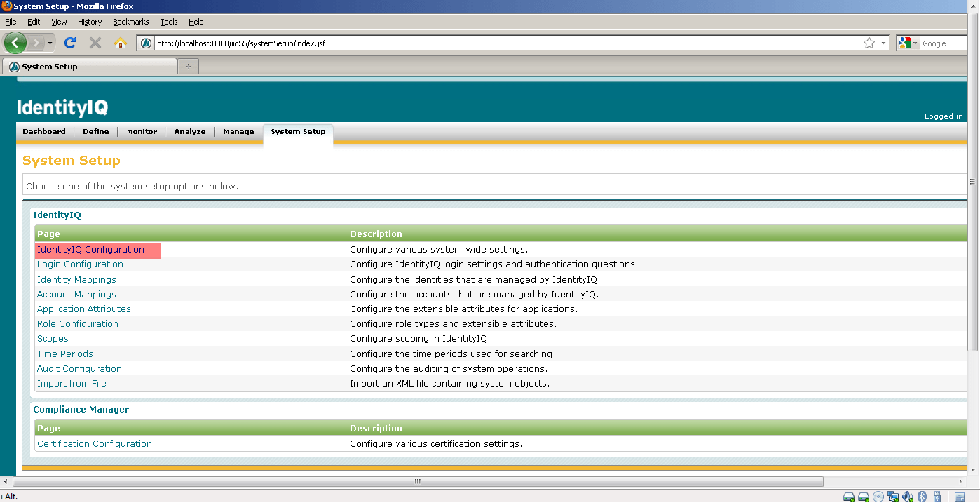Open the Login Configuration link

click(x=80, y=264)
